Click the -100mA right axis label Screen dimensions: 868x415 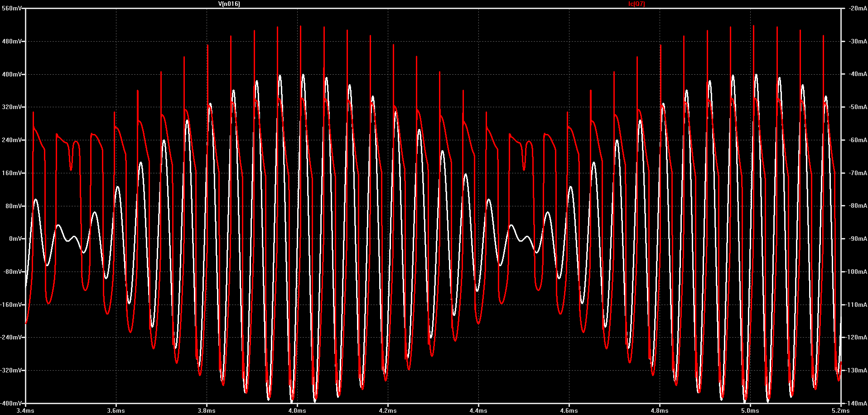856,272
